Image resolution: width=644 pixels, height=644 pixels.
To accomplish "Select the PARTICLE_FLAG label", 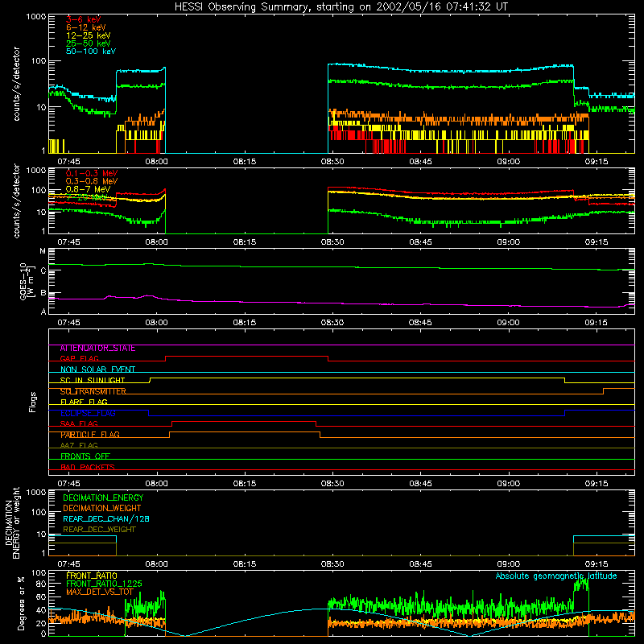I will [x=89, y=435].
